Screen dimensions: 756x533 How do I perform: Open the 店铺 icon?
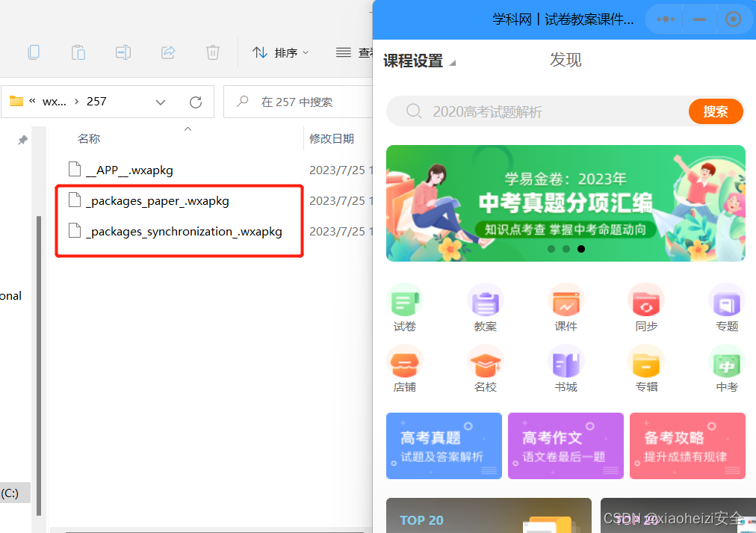404,369
